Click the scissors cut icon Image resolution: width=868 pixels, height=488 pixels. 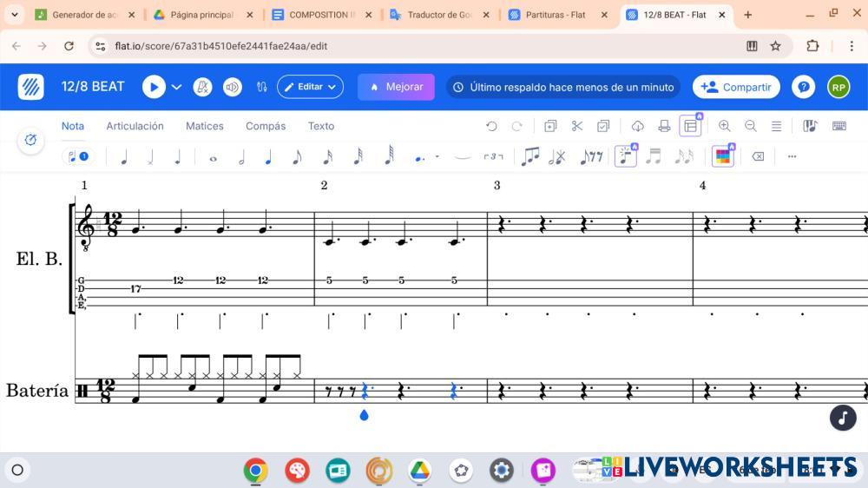pyautogui.click(x=576, y=126)
